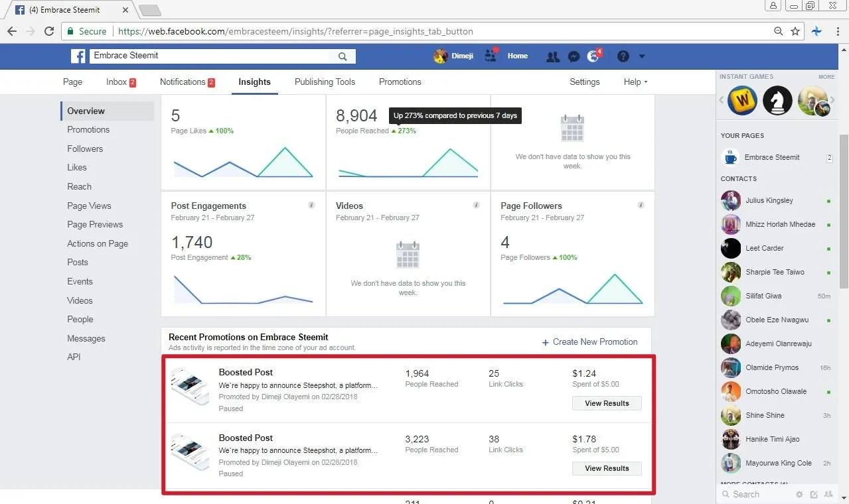Open the Publishing Tools tab

point(325,82)
